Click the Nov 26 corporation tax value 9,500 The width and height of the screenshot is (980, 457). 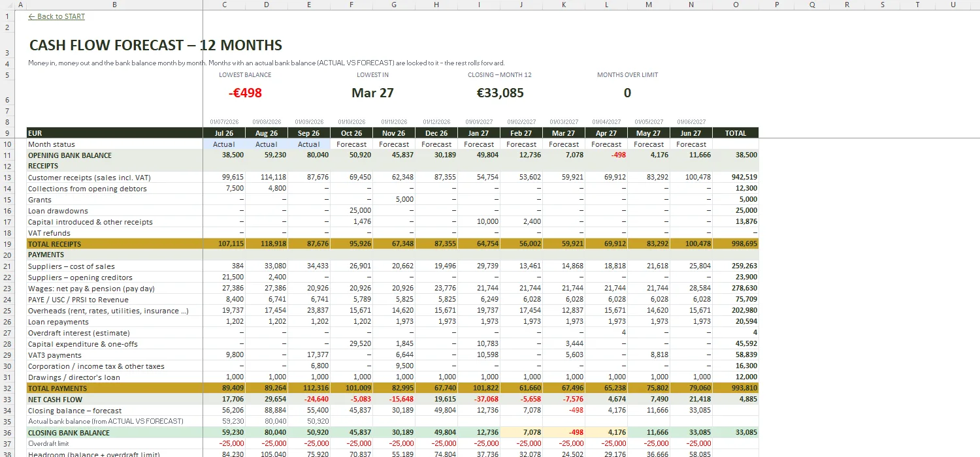click(x=404, y=366)
